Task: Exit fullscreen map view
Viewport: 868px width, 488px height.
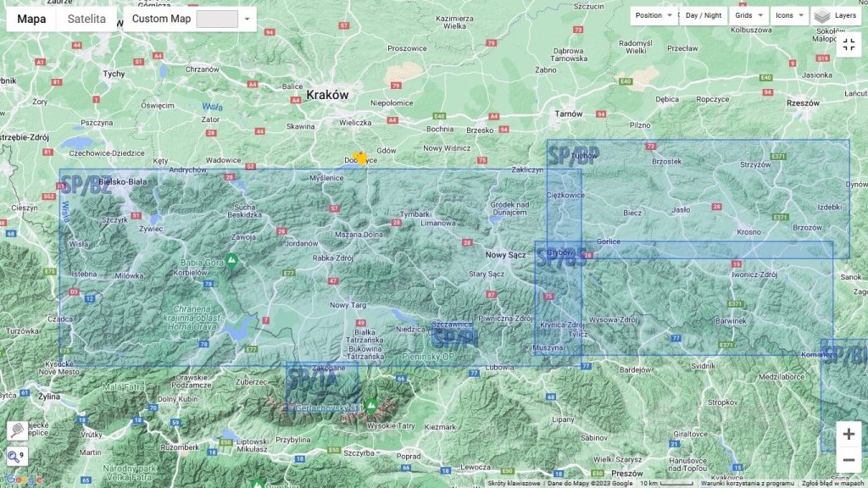Action: 849,45
